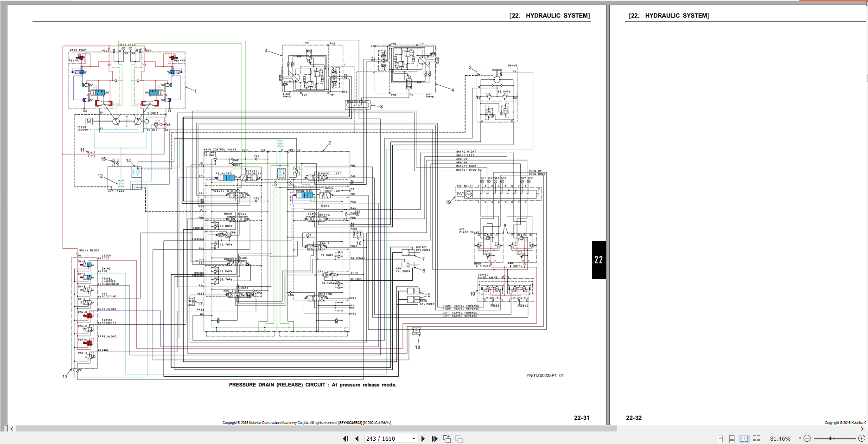Open the page number dropdown
The height and width of the screenshot is (444, 868).
click(414, 439)
